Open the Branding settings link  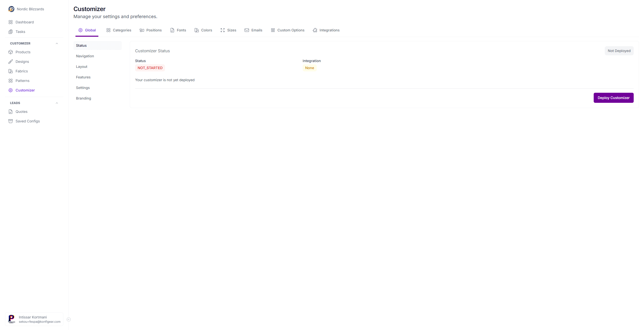point(83,98)
